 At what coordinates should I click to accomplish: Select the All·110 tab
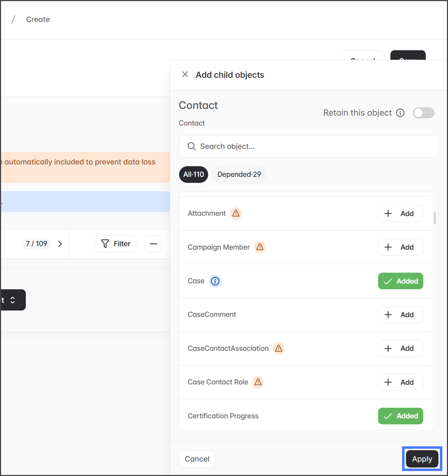point(194,174)
